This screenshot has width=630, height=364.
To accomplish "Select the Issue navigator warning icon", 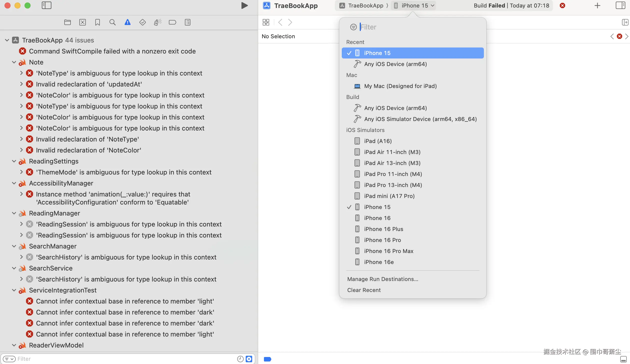I will 128,22.
